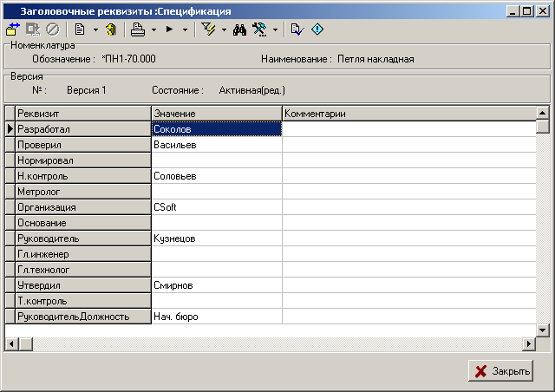Expand dropdown arrow beside filter icon

pos(223,29)
